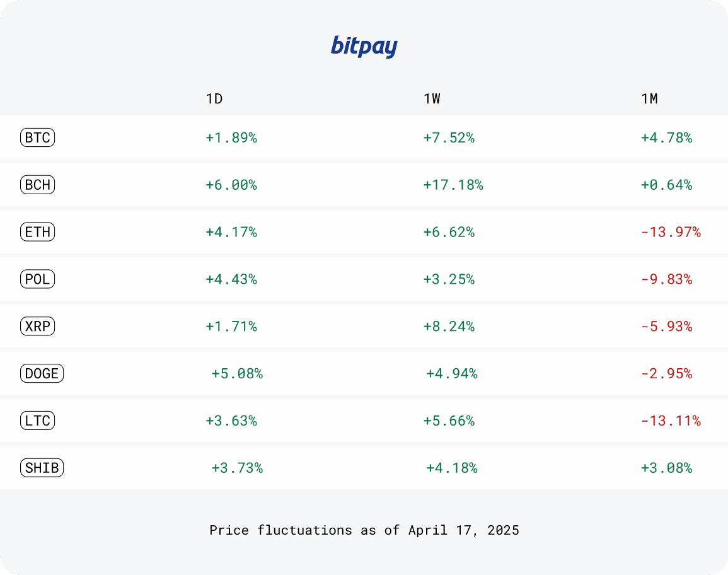Screen dimensions: 728x575
Task: Click LTC 1M value -13.11%
Action: pos(671,421)
